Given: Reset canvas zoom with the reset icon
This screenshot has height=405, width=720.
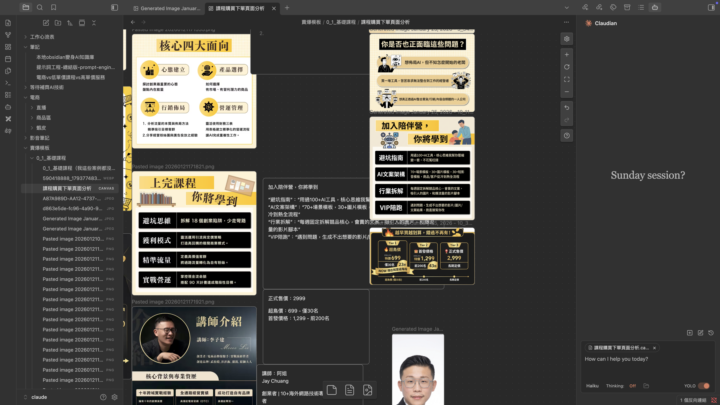Looking at the screenshot, I should (567, 67).
